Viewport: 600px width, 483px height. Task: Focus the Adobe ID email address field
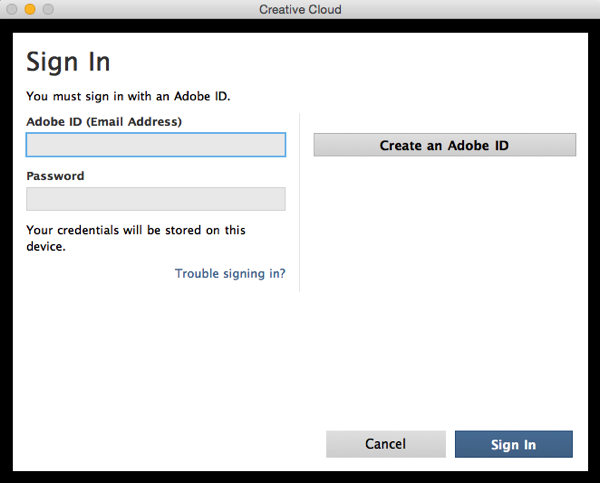(x=156, y=145)
